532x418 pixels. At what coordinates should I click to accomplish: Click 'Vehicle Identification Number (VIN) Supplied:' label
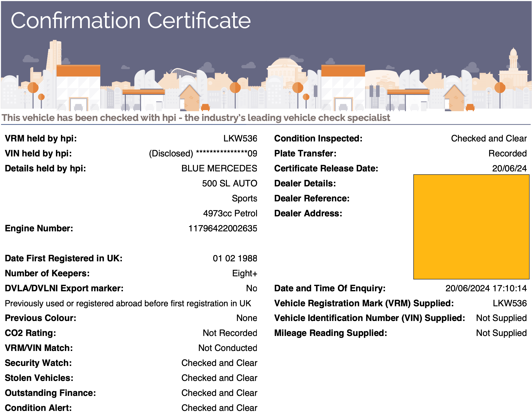coord(370,318)
